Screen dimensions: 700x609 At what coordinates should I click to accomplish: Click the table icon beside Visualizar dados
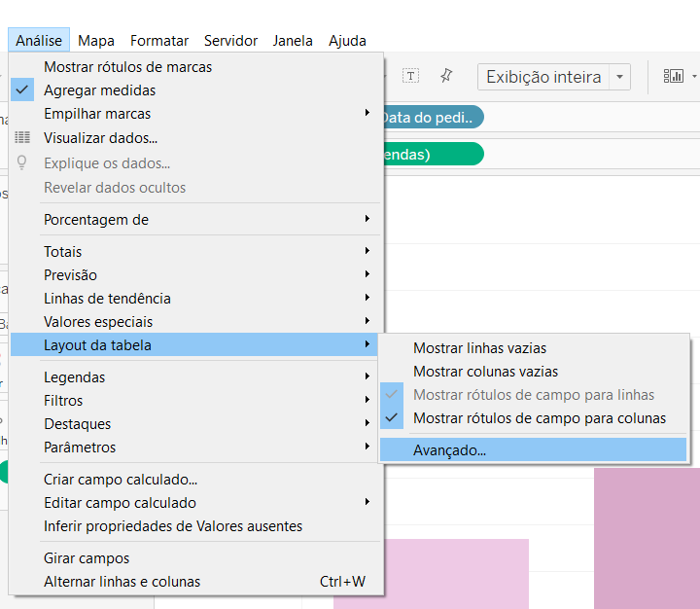click(22, 137)
